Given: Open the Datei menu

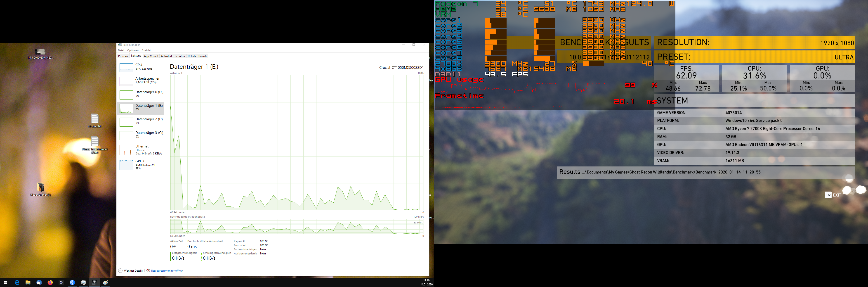Looking at the screenshot, I should point(121,50).
